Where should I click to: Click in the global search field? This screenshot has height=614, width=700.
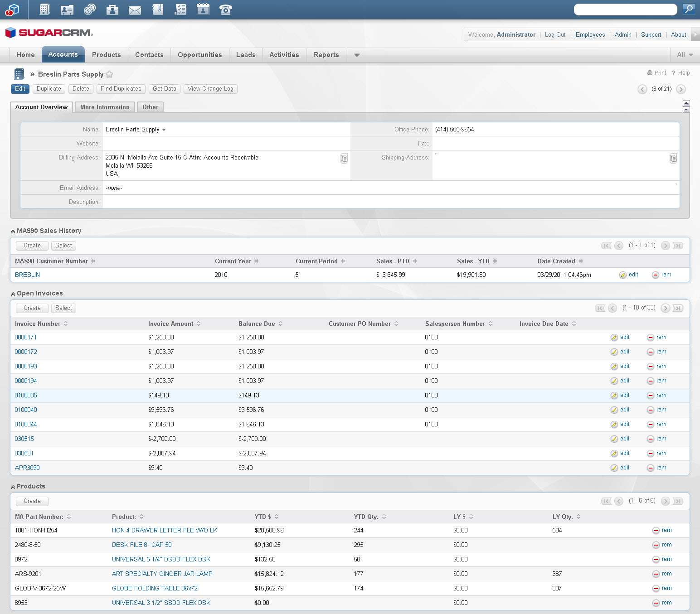pos(625,9)
